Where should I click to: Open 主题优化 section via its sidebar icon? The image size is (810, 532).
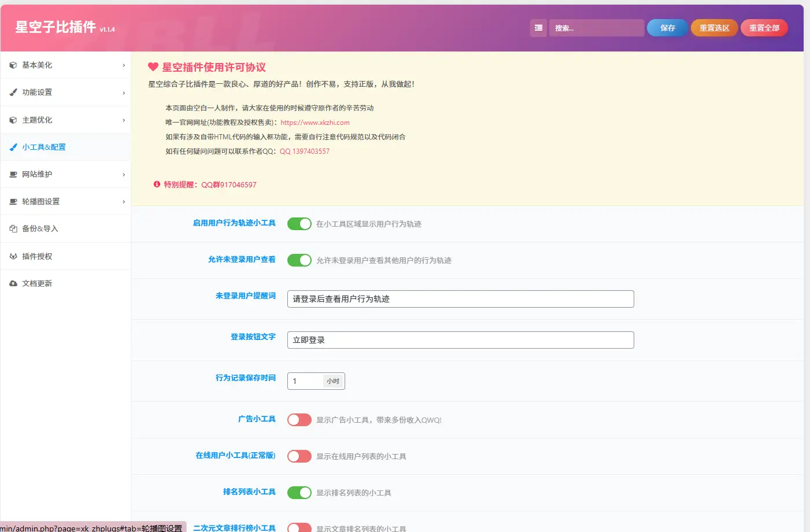tap(13, 119)
